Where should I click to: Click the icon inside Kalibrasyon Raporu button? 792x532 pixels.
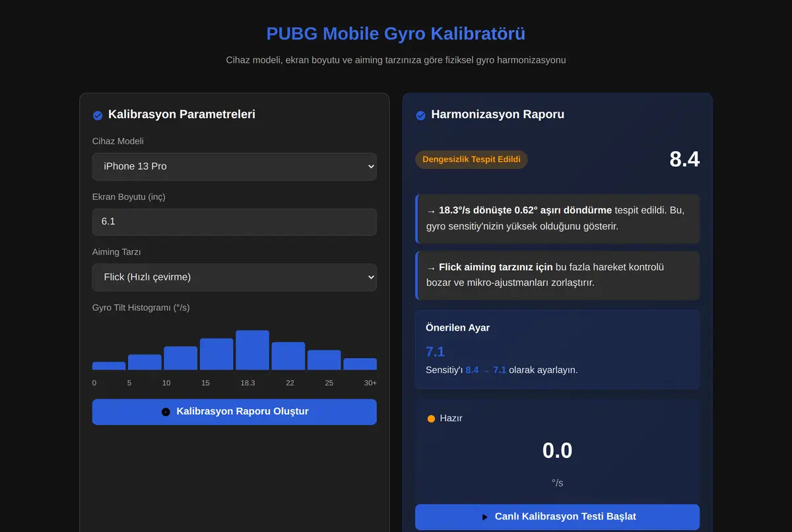point(166,412)
